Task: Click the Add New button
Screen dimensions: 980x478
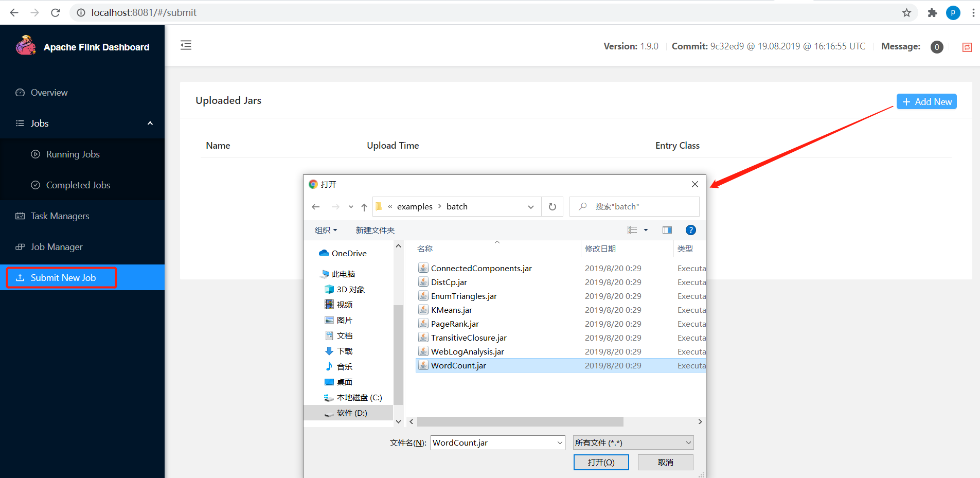Action: coord(926,101)
